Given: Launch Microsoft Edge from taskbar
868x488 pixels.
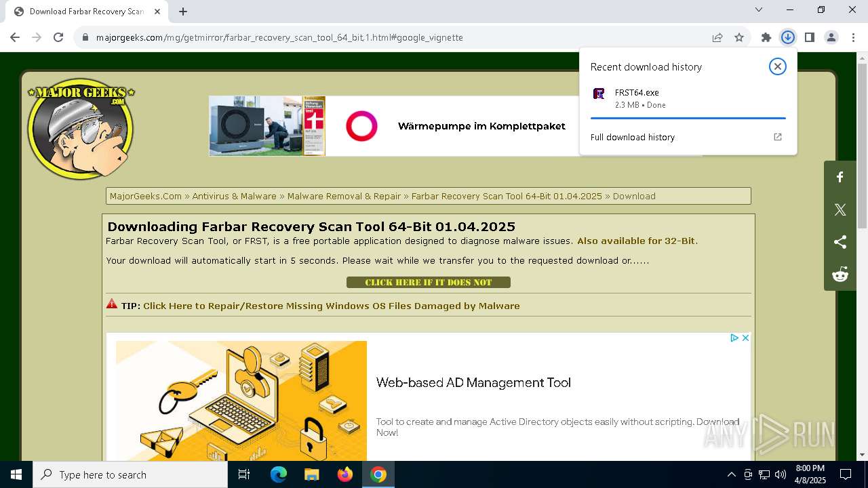Looking at the screenshot, I should pyautogui.click(x=279, y=474).
